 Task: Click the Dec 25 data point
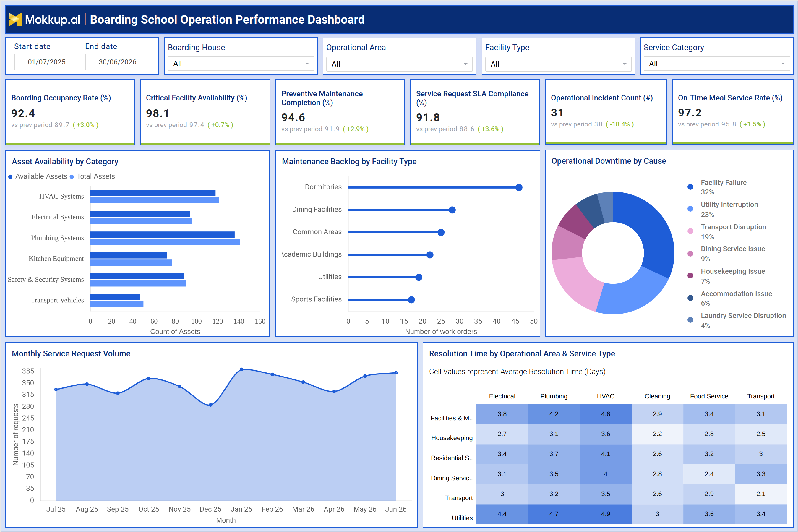point(210,405)
